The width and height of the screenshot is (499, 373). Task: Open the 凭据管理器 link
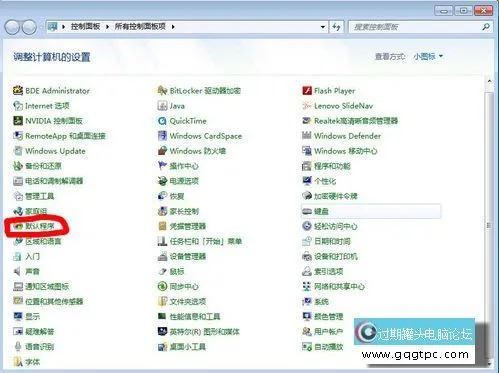[188, 226]
